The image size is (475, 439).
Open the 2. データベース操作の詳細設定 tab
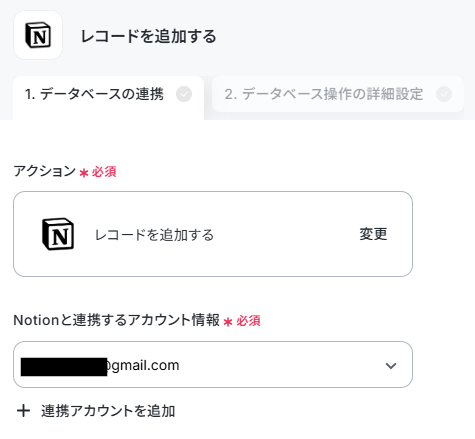(x=338, y=94)
